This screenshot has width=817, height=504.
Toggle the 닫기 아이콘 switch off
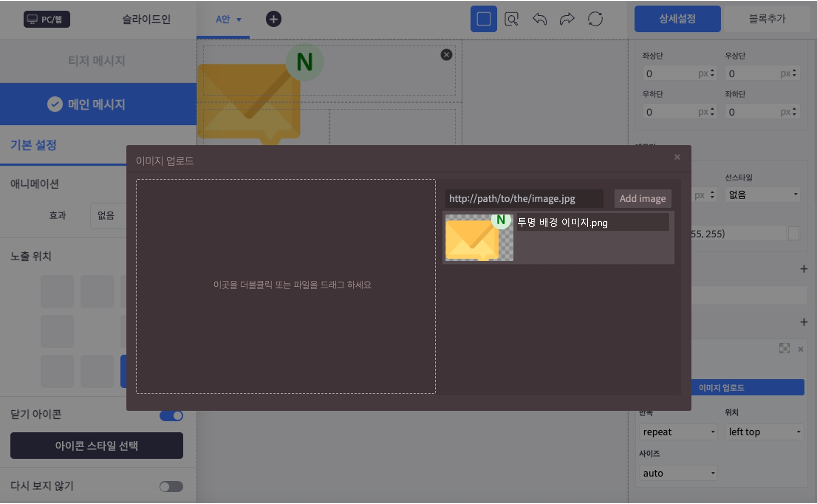point(171,415)
